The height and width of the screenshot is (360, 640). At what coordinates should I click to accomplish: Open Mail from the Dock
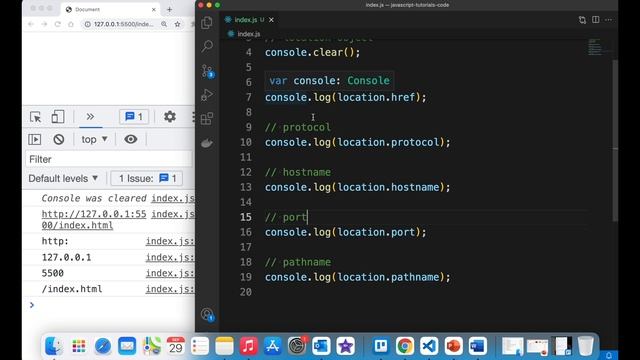coord(127,346)
